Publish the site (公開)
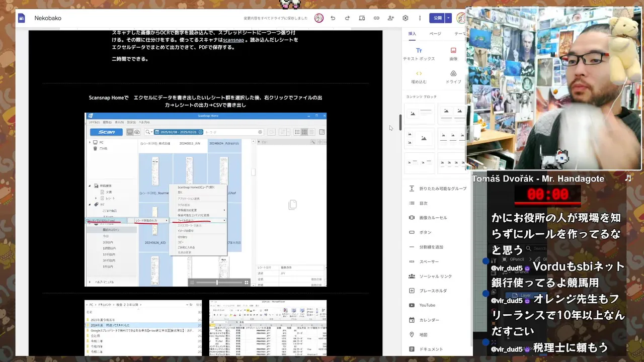The height and width of the screenshot is (362, 644). (x=437, y=18)
